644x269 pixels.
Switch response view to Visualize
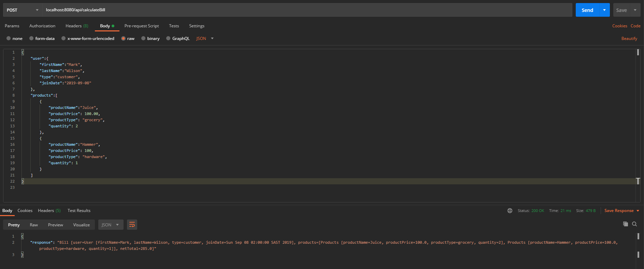coord(81,225)
